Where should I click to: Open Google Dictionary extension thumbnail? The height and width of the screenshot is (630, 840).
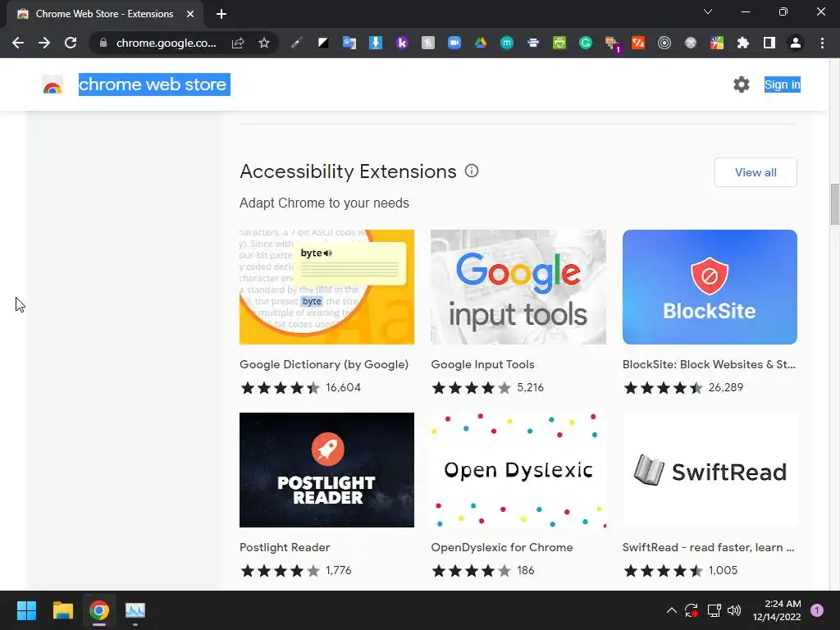click(x=326, y=287)
